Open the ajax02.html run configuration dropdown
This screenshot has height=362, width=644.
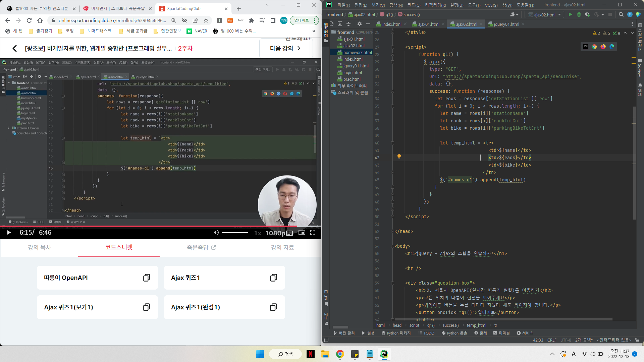(544, 15)
